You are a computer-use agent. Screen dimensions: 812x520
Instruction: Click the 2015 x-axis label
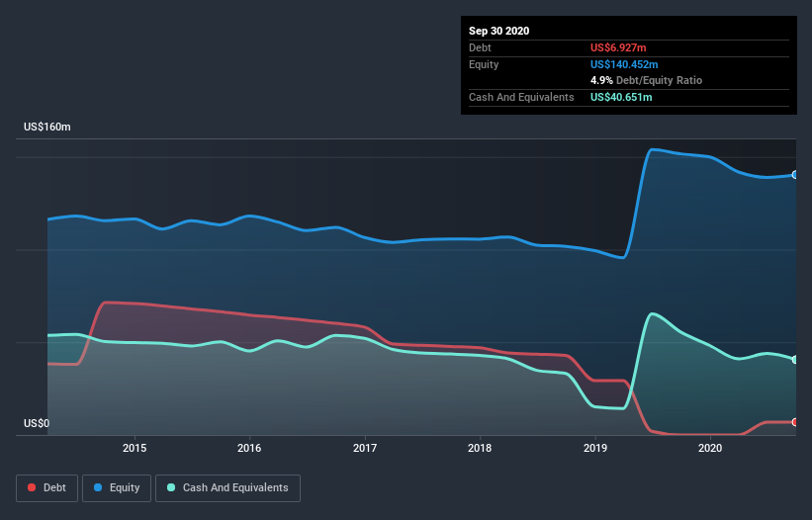135,448
